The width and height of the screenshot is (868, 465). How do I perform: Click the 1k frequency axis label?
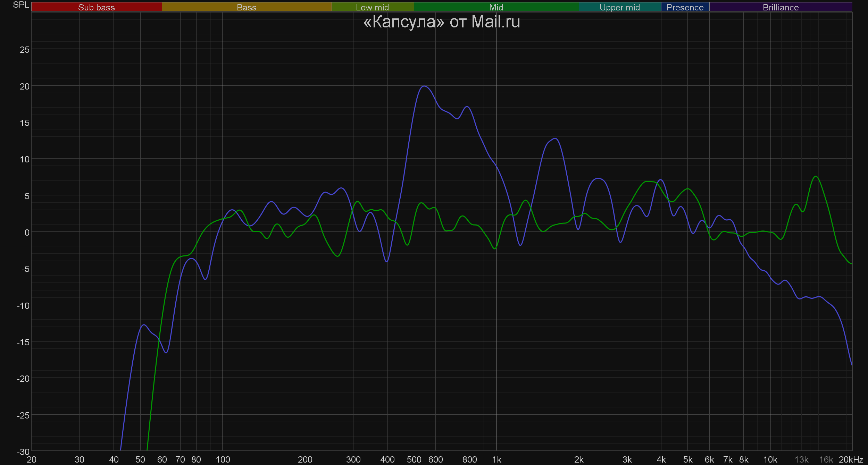tap(496, 460)
